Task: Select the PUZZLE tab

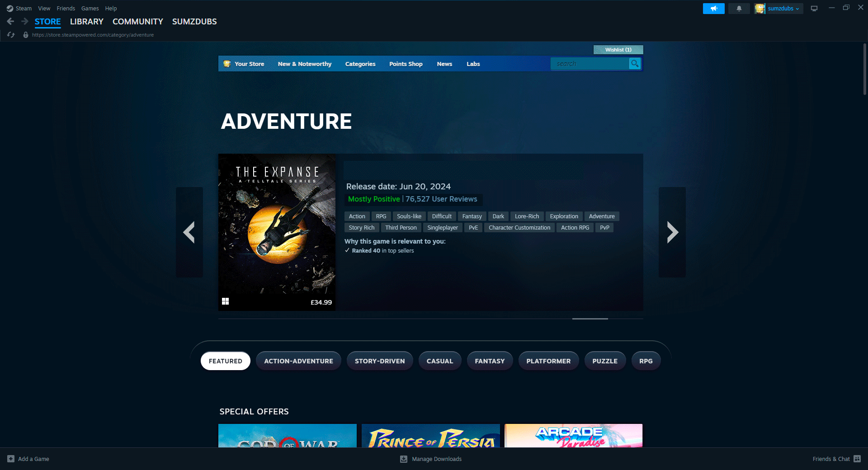Action: 605,361
